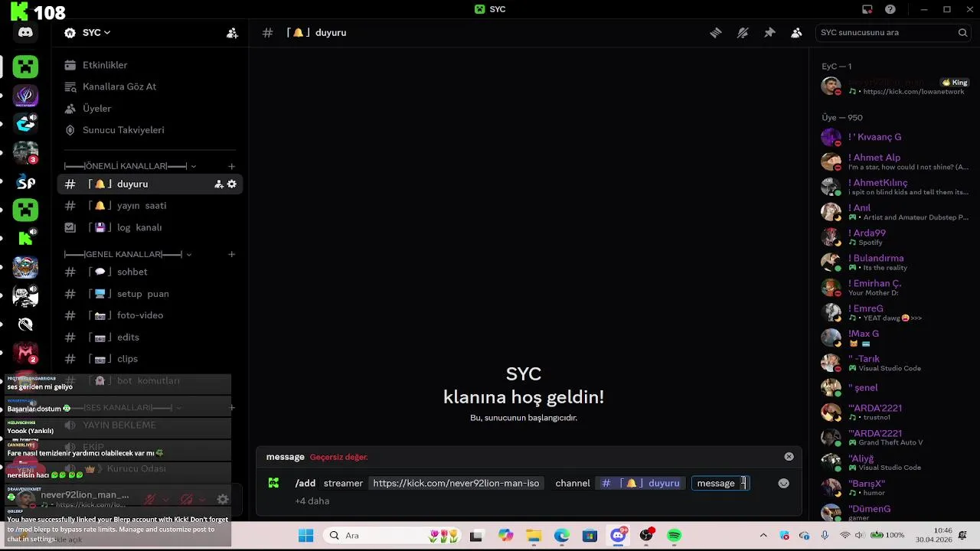Open member '! Anıl' profile
Image resolution: width=980 pixels, height=551 pixels.
(x=894, y=212)
